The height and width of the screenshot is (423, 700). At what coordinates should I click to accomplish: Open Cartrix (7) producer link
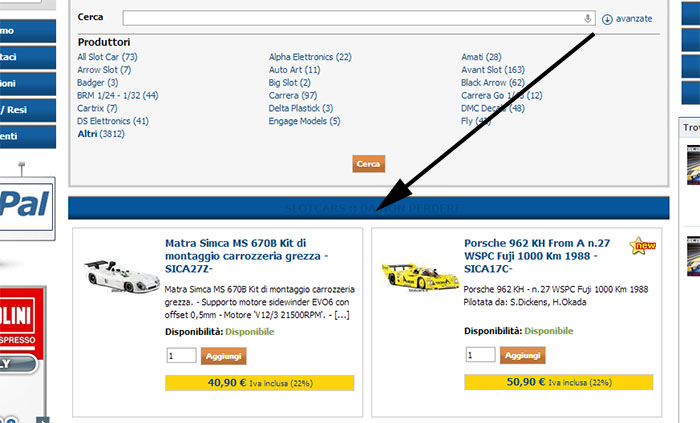(x=97, y=108)
